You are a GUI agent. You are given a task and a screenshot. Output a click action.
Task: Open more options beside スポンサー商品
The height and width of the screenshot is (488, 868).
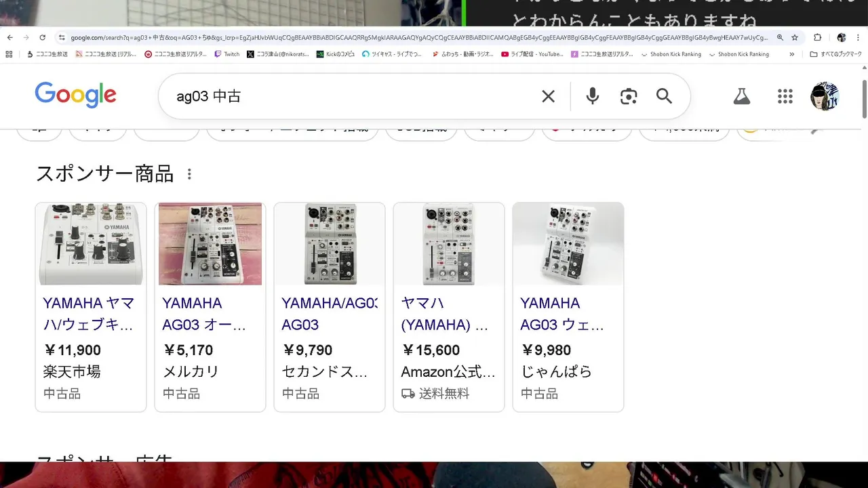tap(189, 174)
